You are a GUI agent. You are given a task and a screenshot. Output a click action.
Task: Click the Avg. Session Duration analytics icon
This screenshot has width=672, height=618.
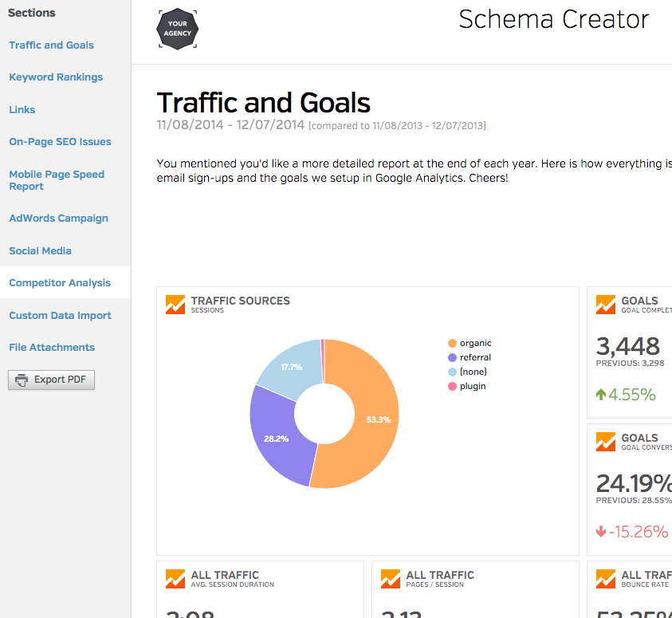pyautogui.click(x=175, y=579)
